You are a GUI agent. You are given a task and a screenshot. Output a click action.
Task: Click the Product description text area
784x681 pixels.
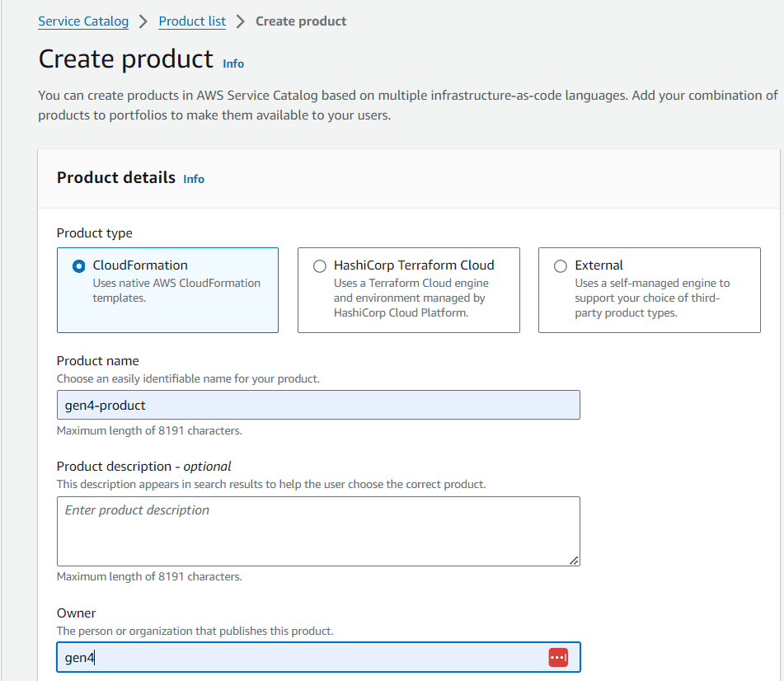(318, 531)
